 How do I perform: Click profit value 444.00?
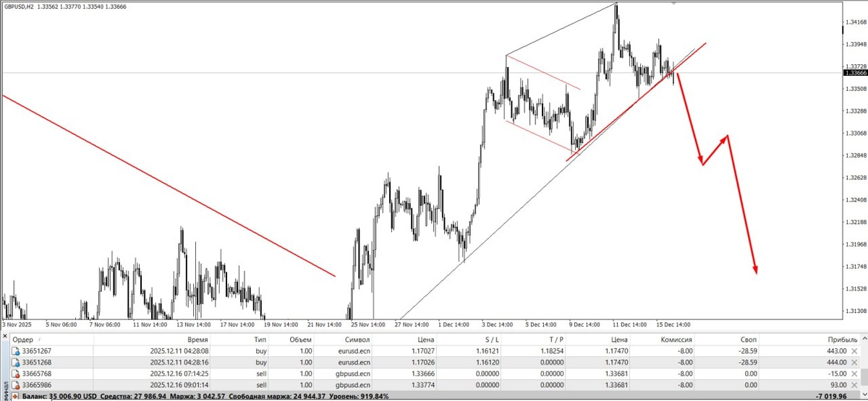[836, 362]
